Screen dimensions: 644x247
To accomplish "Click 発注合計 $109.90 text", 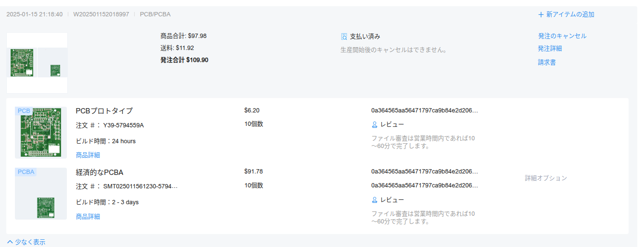I will 185,60.
